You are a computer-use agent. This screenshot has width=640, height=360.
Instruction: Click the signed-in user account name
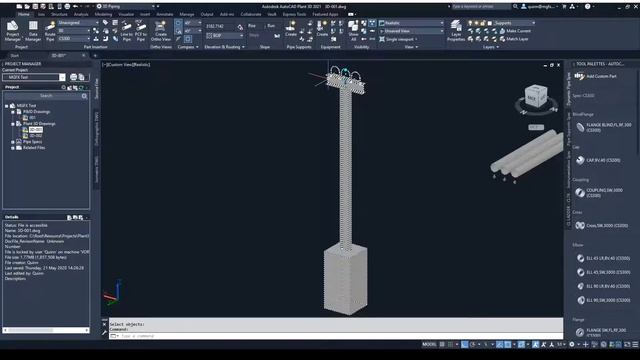pos(542,7)
